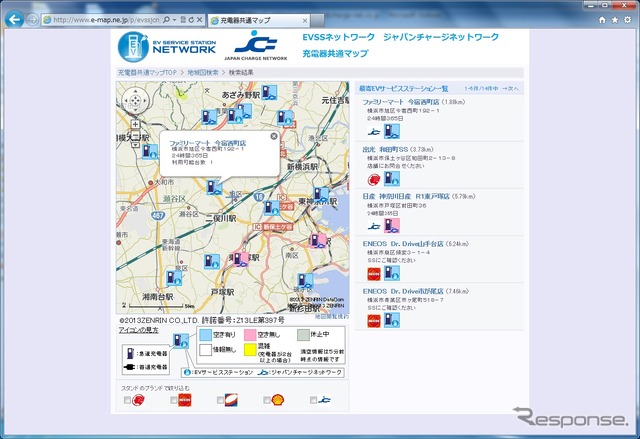640x439 pixels.
Task: Tick checkbox beside blue-red striped brand logo
Action: click(220, 400)
